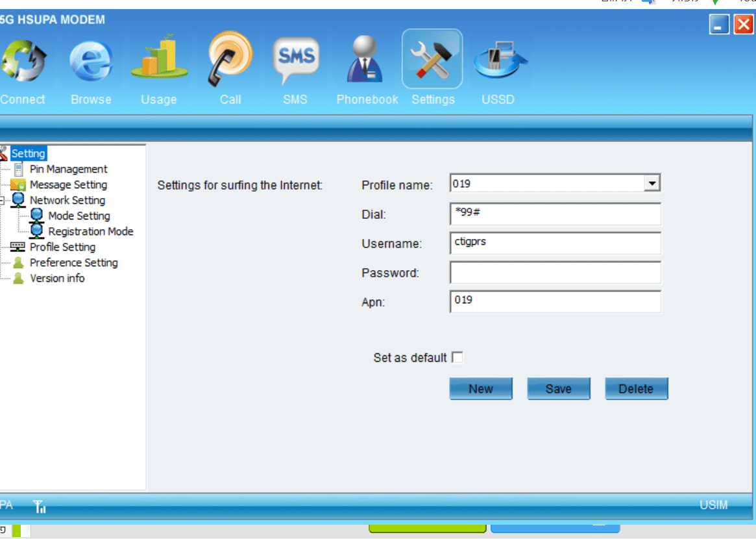Click the Pin Management tree icon

18,169
